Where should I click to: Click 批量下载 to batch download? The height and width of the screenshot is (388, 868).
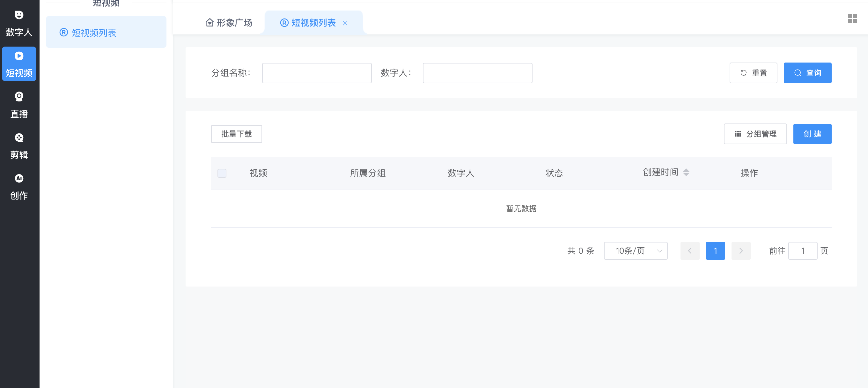[x=236, y=134]
